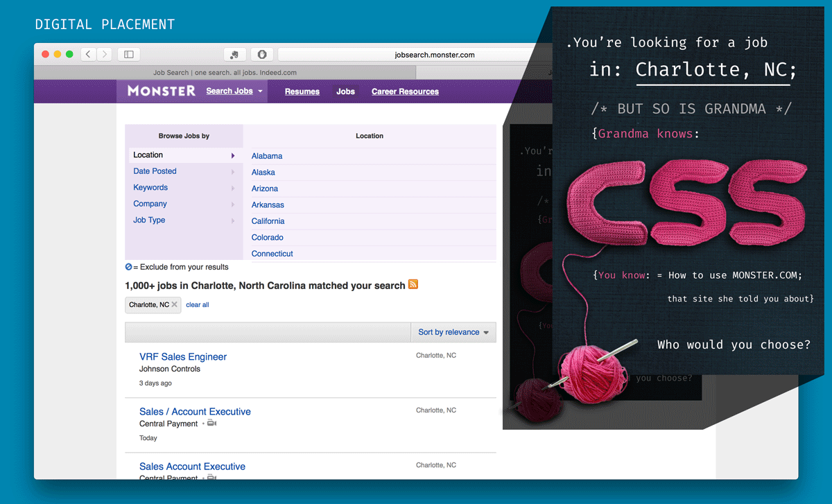Screen dimensions: 832x504
Task: Open Sales Account Executive listing
Action: [192, 467]
